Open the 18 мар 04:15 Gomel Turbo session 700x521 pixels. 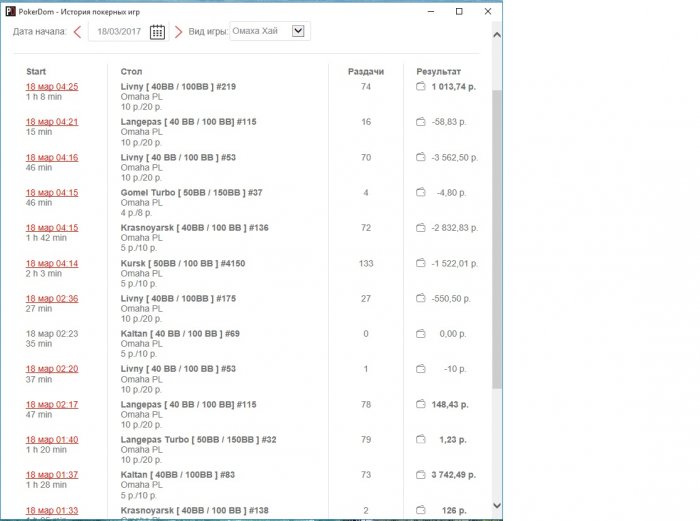point(52,192)
